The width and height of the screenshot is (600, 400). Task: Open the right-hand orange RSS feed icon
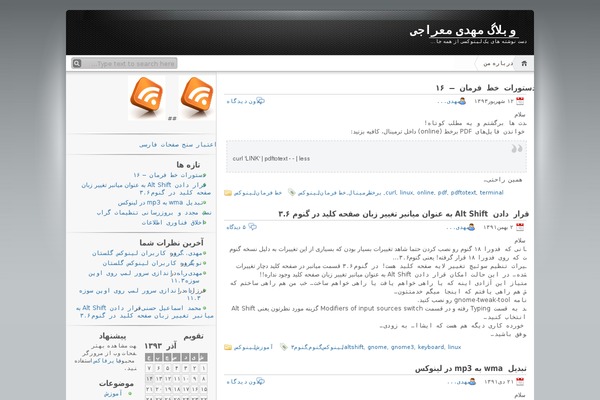197,97
